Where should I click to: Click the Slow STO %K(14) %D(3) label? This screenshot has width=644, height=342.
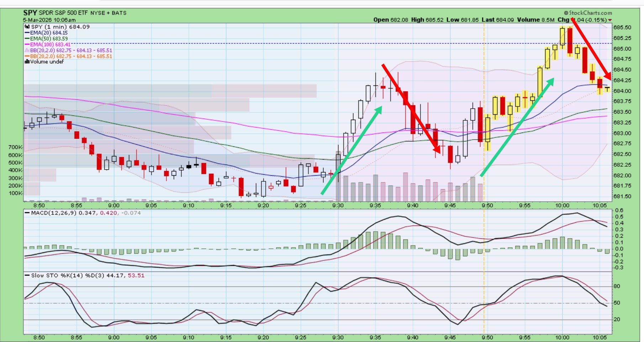point(68,275)
